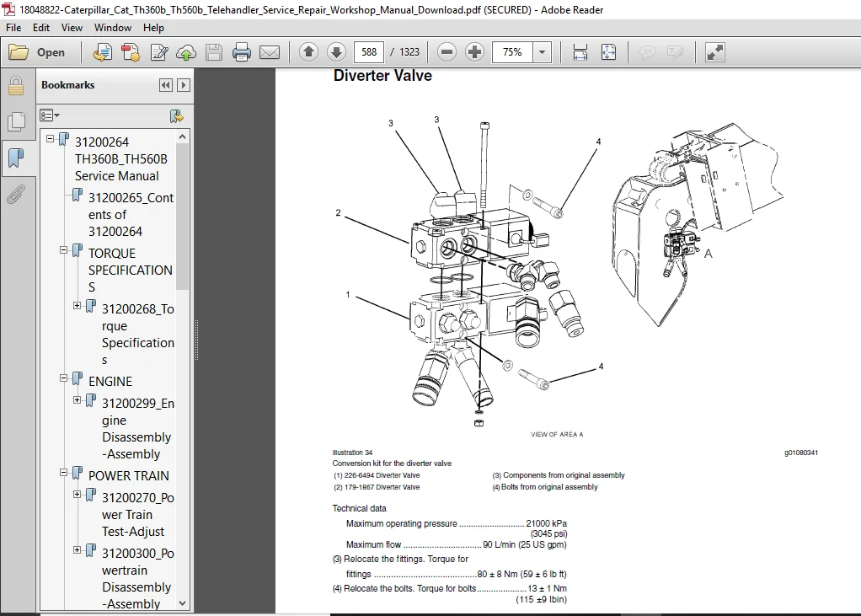861x616 pixels.
Task: Click the bookmarks scrollbar down arrow
Action: click(182, 603)
